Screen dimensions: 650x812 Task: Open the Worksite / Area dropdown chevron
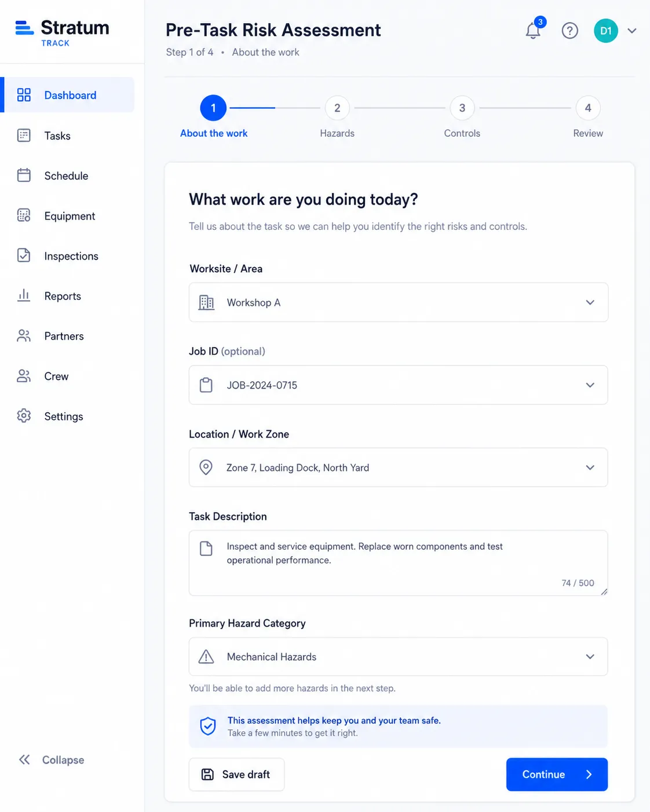[590, 302]
